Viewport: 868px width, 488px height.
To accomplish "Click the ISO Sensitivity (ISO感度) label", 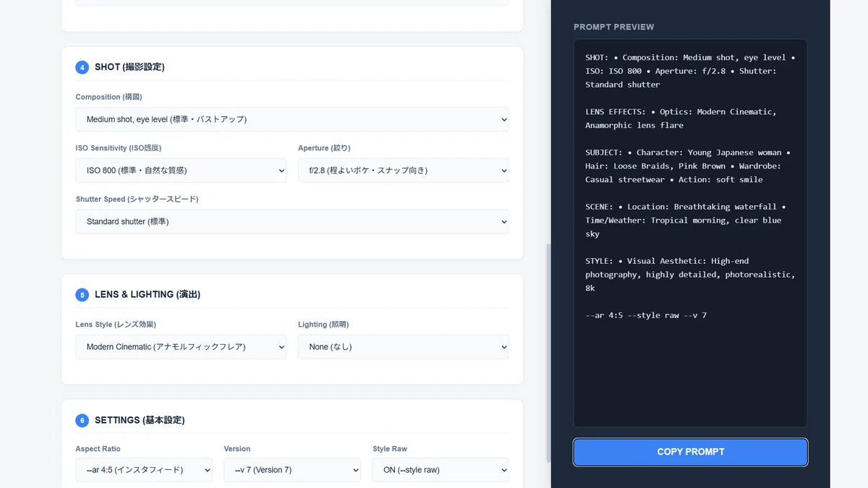I will 119,148.
